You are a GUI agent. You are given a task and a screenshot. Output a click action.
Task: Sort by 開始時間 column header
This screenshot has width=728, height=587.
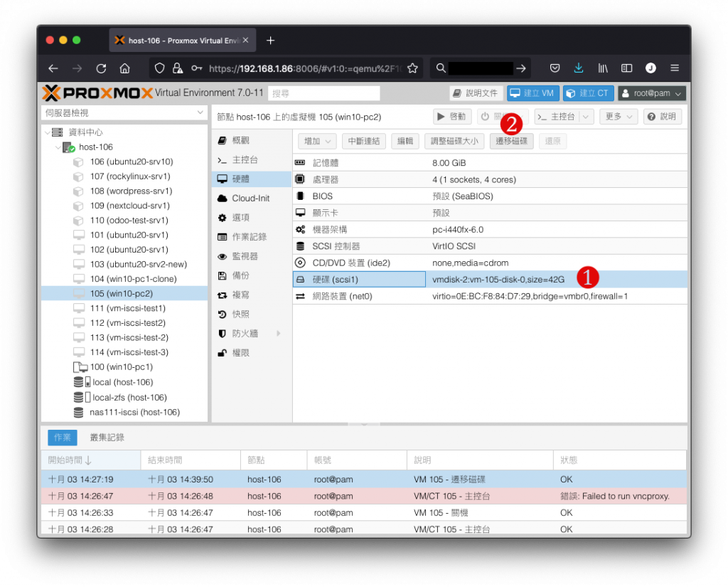[x=90, y=460]
